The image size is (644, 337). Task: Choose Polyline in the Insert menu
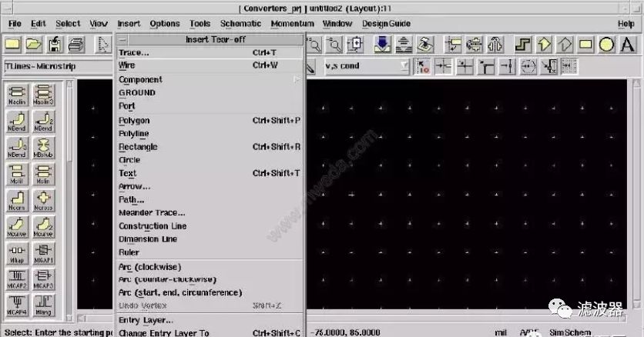point(210,134)
